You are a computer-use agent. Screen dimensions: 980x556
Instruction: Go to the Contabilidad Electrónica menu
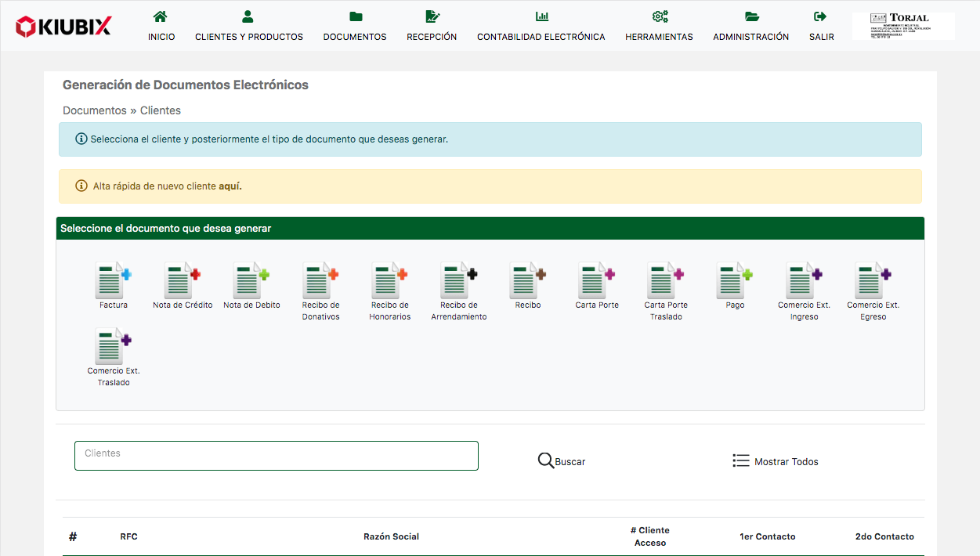pos(541,26)
